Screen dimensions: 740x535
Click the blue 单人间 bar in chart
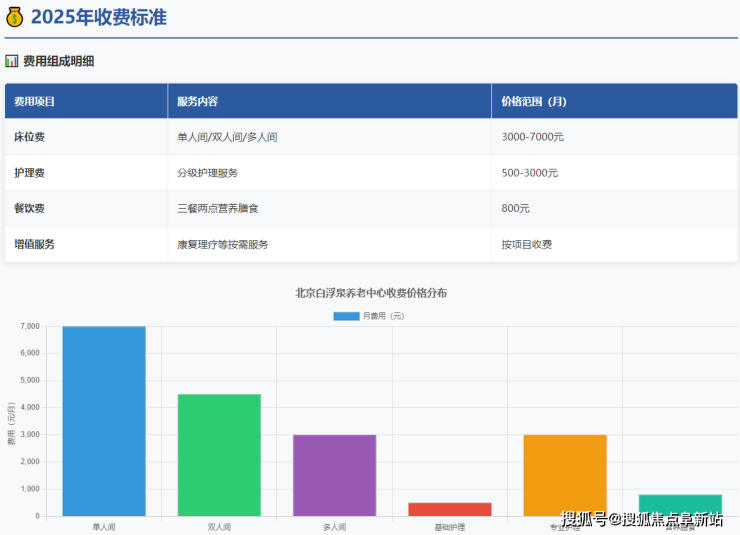pyautogui.click(x=104, y=421)
